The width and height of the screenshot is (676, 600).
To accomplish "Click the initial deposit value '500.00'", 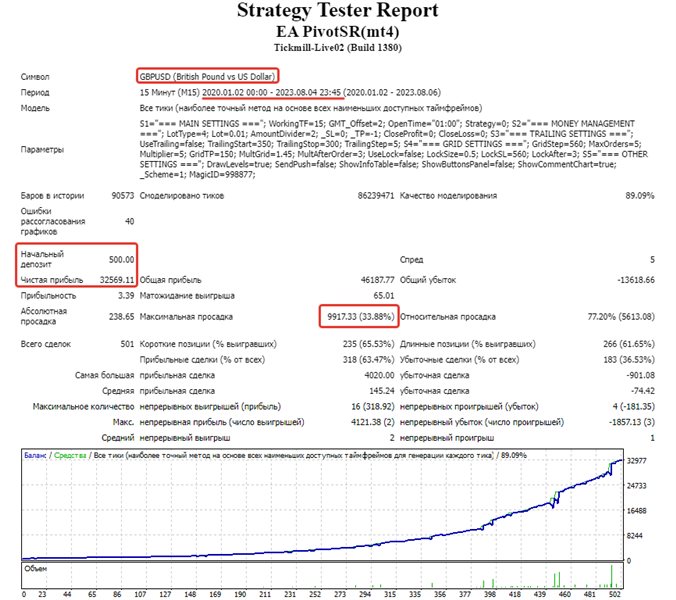I will pyautogui.click(x=122, y=259).
